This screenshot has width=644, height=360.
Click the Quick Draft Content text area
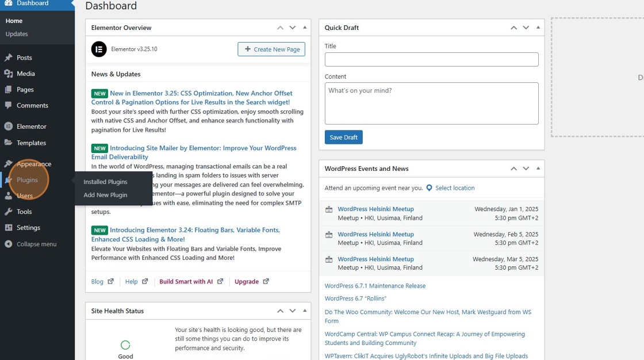432,104
